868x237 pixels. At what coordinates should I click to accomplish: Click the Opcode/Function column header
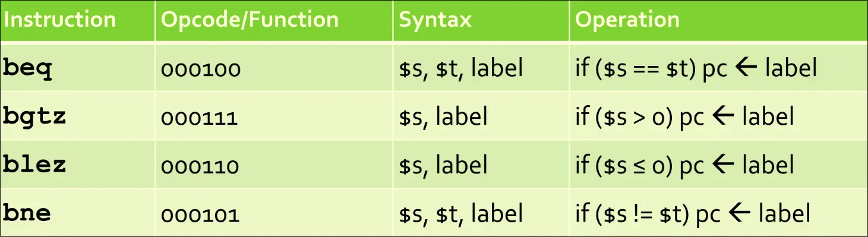coord(274,21)
